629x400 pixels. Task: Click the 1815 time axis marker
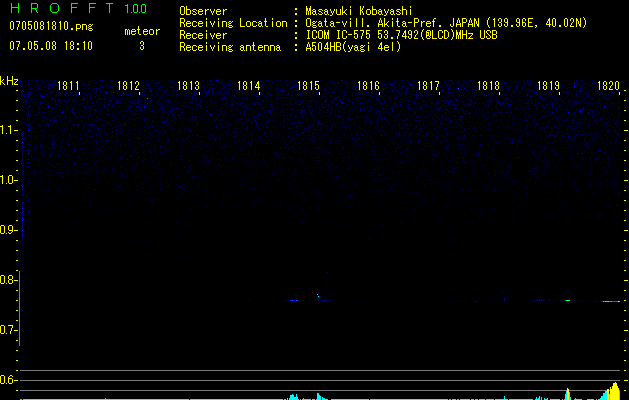(308, 86)
